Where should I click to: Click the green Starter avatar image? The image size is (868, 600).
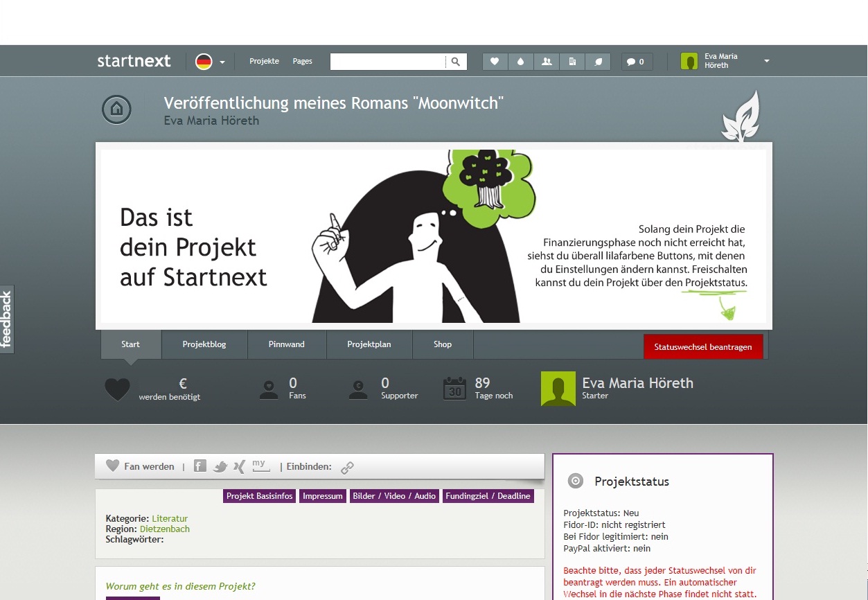(558, 389)
